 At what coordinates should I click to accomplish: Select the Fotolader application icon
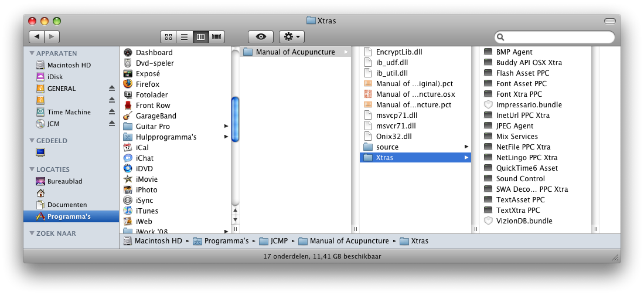pyautogui.click(x=128, y=94)
